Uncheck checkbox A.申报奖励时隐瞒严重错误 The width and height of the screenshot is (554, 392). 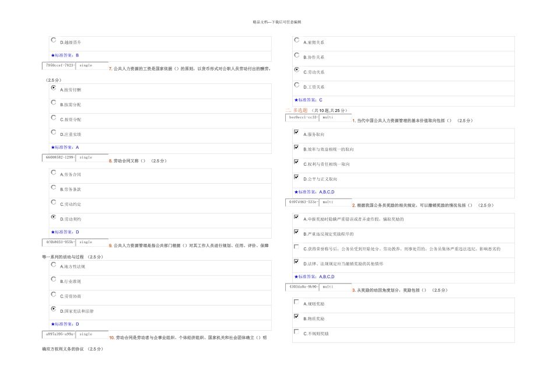(x=296, y=217)
